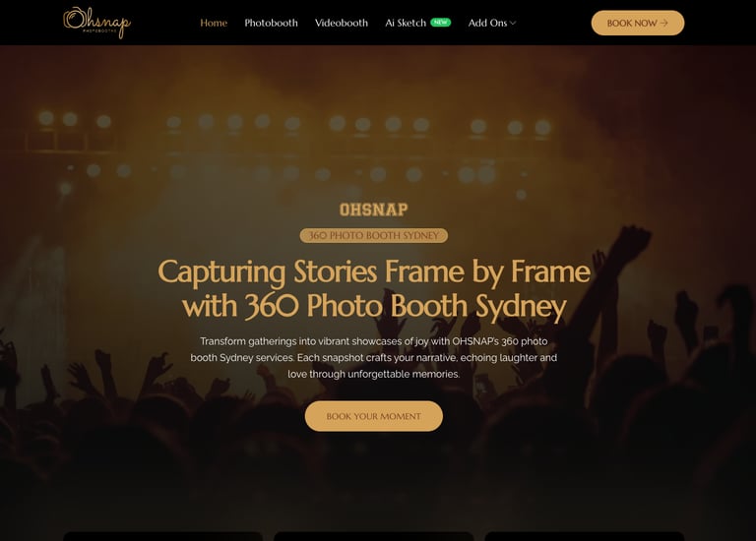Image resolution: width=756 pixels, height=541 pixels.
Task: Click the BOOK NOW button
Action: (638, 23)
